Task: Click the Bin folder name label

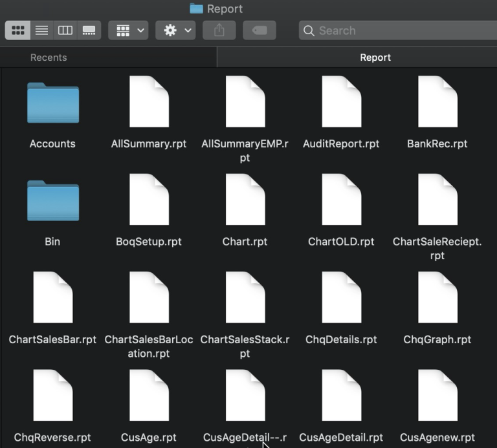Action: point(52,242)
